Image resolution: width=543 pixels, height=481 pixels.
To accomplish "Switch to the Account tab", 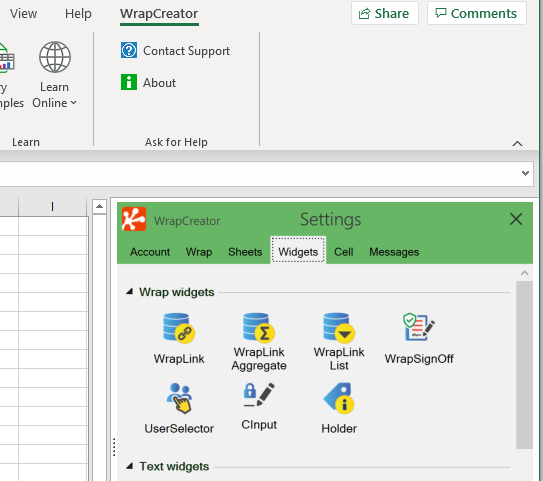I will point(150,252).
